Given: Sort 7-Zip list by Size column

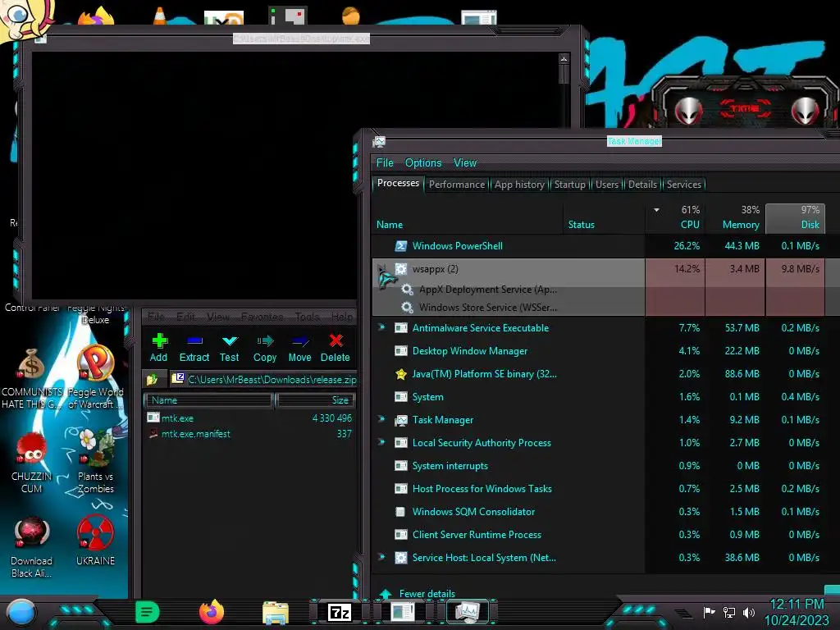Looking at the screenshot, I should (x=315, y=400).
